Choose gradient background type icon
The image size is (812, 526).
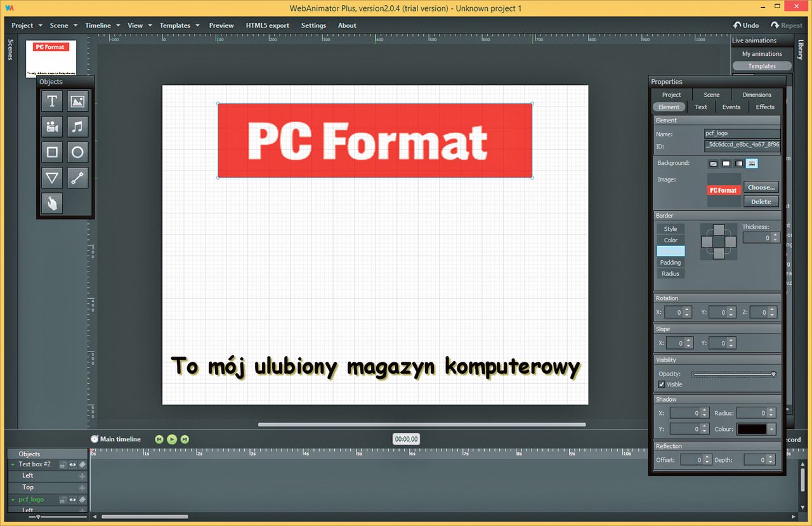tap(739, 164)
